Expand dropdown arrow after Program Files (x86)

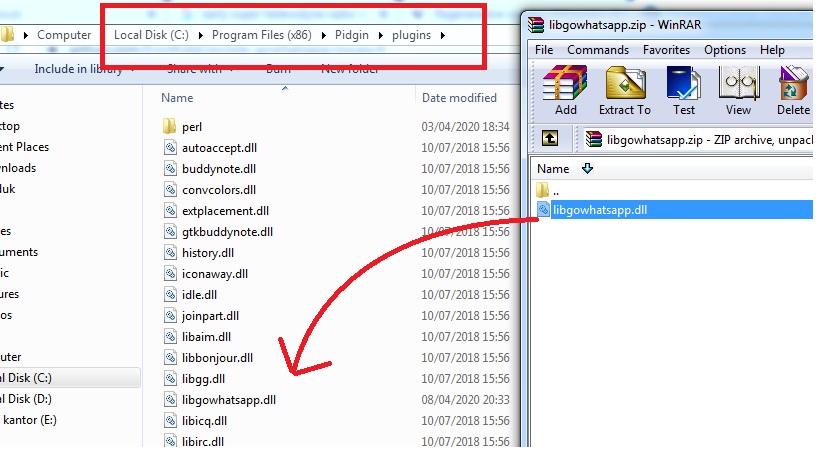(x=323, y=35)
